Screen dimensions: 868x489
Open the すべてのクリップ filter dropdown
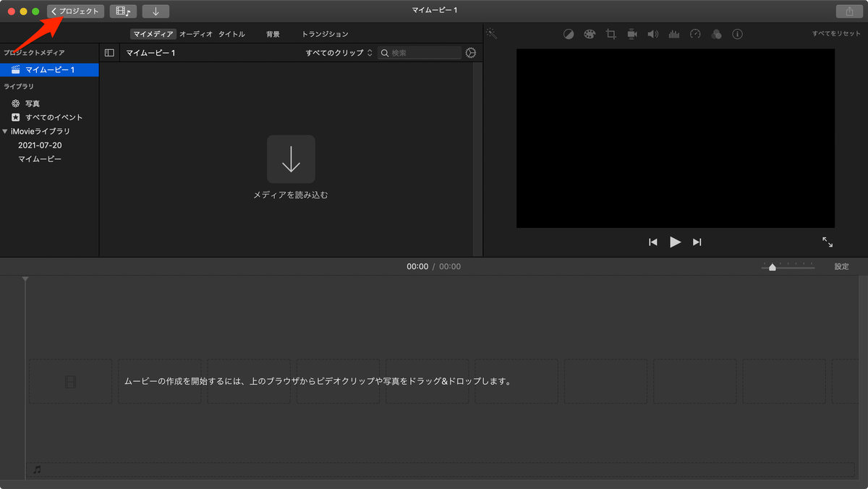coord(339,53)
